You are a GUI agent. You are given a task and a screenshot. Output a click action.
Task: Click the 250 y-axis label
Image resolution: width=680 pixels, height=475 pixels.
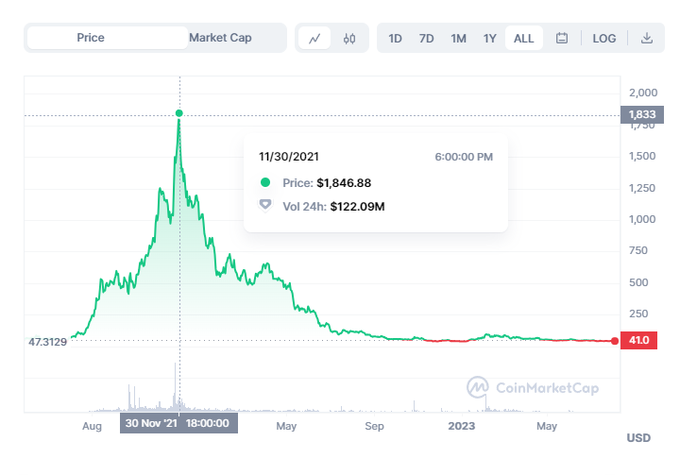point(638,314)
